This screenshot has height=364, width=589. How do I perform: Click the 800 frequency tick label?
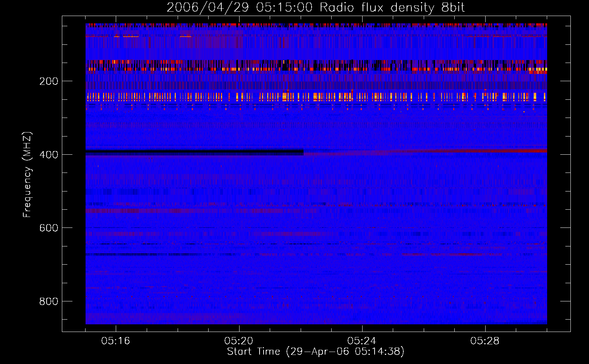pos(49,301)
